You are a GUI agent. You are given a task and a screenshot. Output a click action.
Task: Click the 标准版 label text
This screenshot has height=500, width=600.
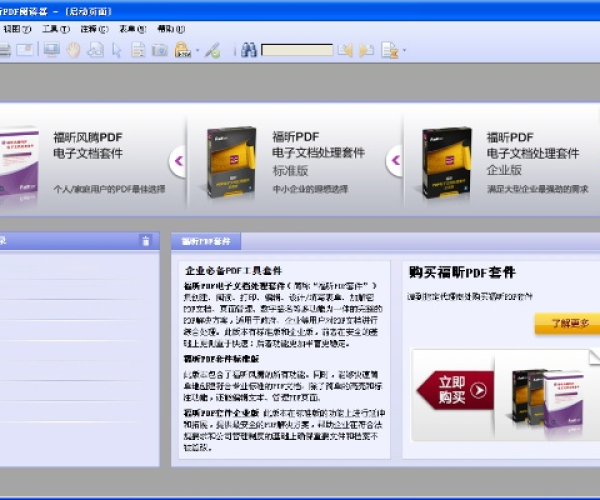(290, 171)
